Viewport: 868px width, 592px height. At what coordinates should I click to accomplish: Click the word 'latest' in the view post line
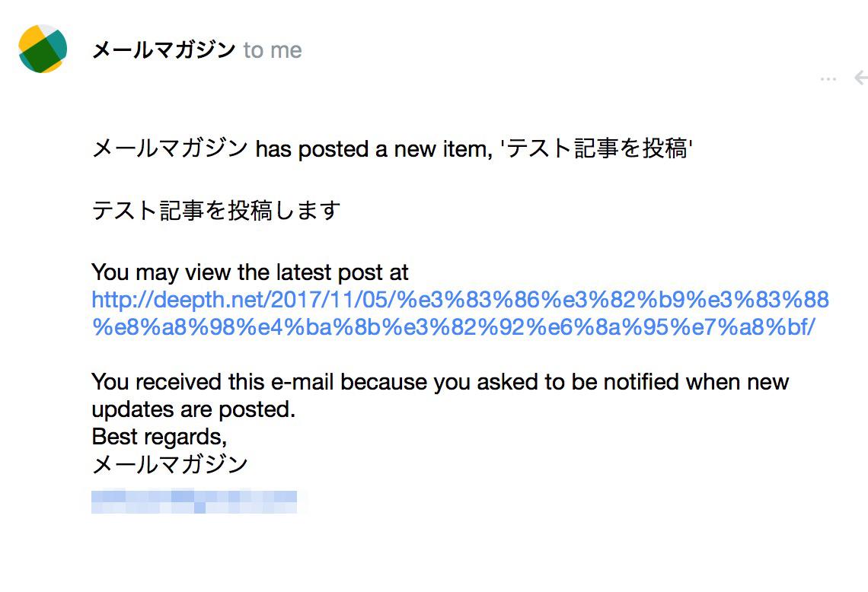(304, 272)
